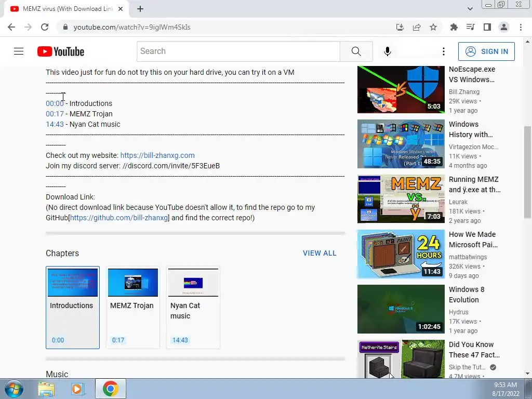
Task: Click the NoEscape.exe VS Windows title
Action: point(472,74)
